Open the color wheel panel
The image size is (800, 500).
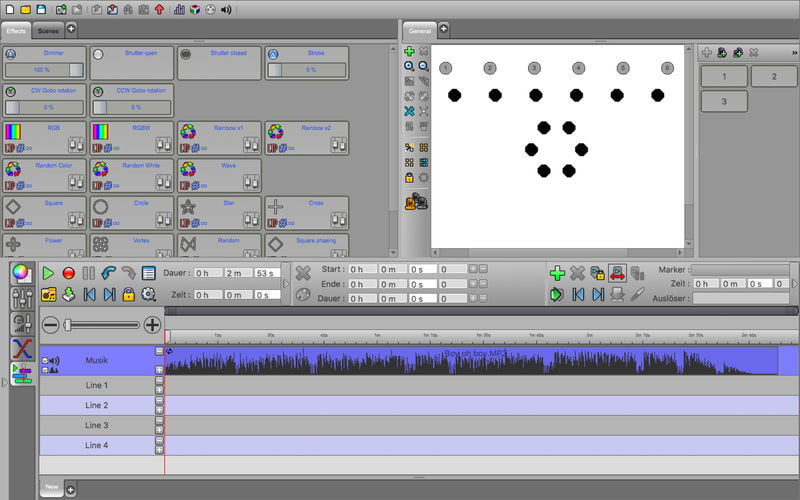[22, 273]
